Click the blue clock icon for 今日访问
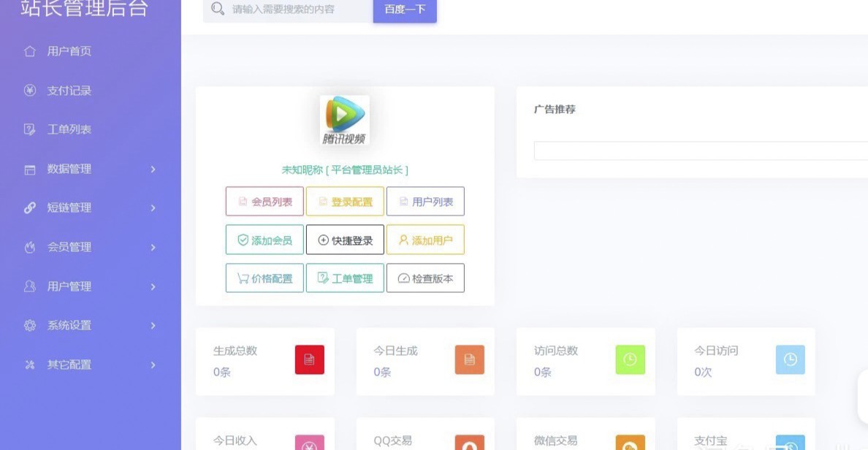Viewport: 868px width, 450px height. pos(791,359)
